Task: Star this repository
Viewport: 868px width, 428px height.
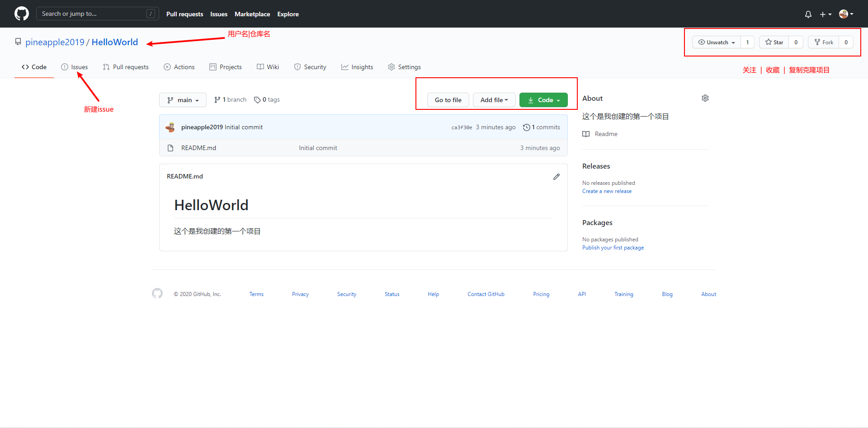Action: 774,42
